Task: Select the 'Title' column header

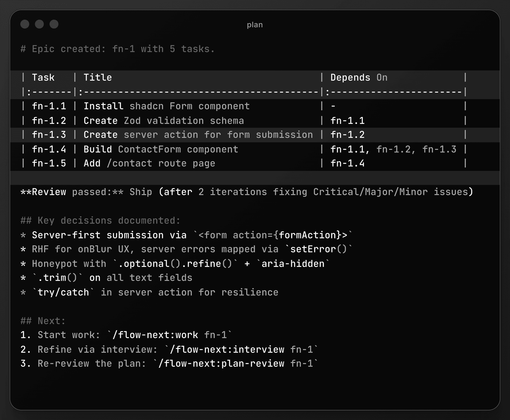Action: 98,77
